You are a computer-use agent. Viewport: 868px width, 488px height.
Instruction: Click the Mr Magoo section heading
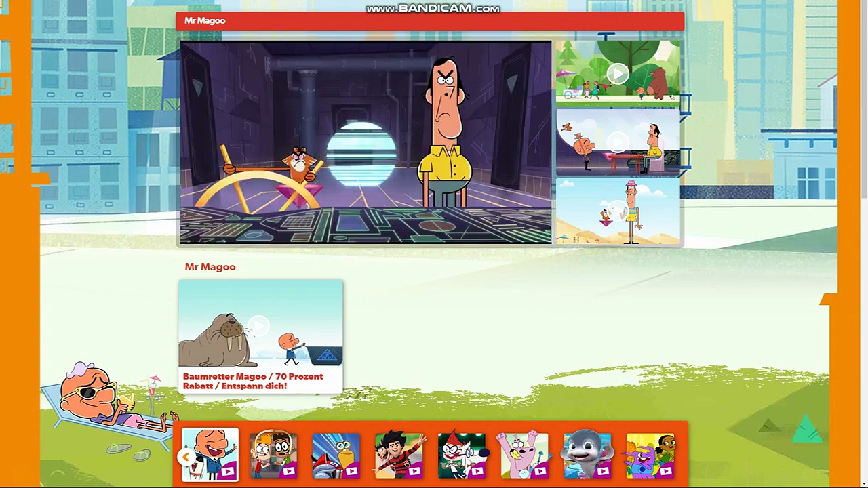tap(210, 267)
